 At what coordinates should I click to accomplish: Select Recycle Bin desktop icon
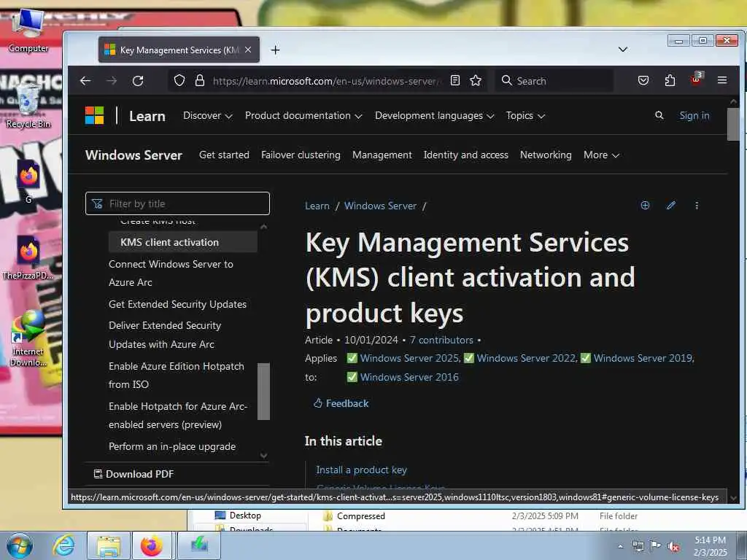tap(28, 106)
